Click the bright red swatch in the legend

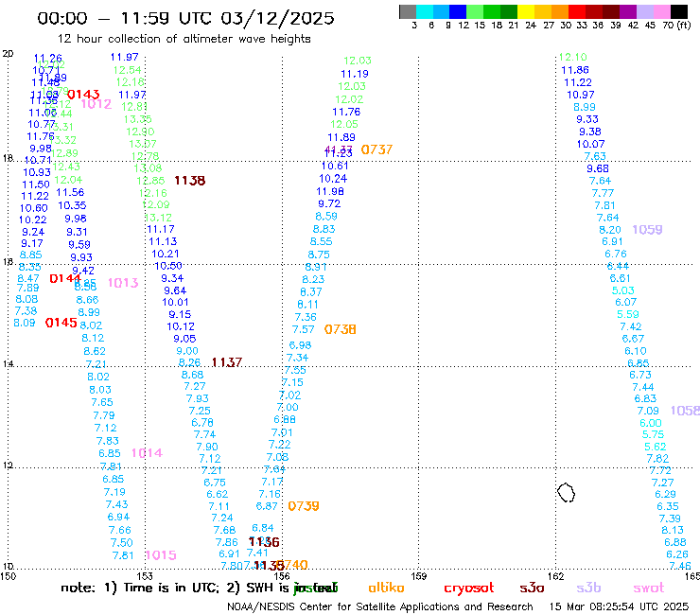[577, 11]
